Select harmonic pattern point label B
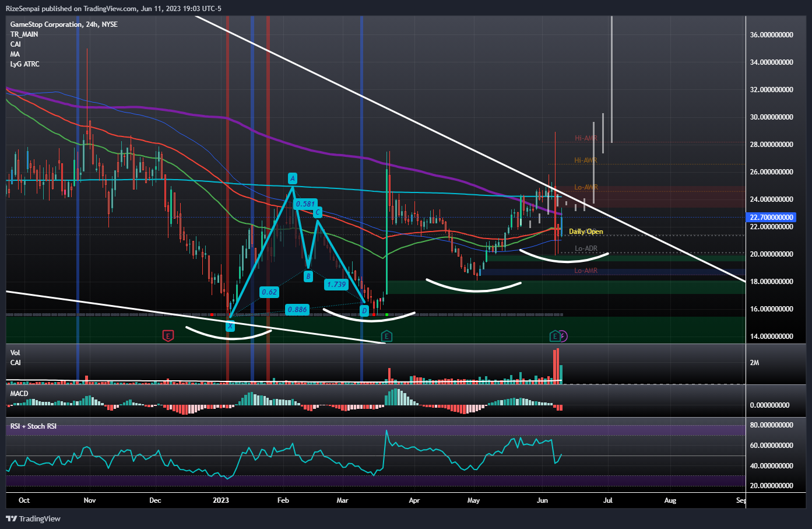Image resolution: width=812 pixels, height=529 pixels. tap(308, 276)
